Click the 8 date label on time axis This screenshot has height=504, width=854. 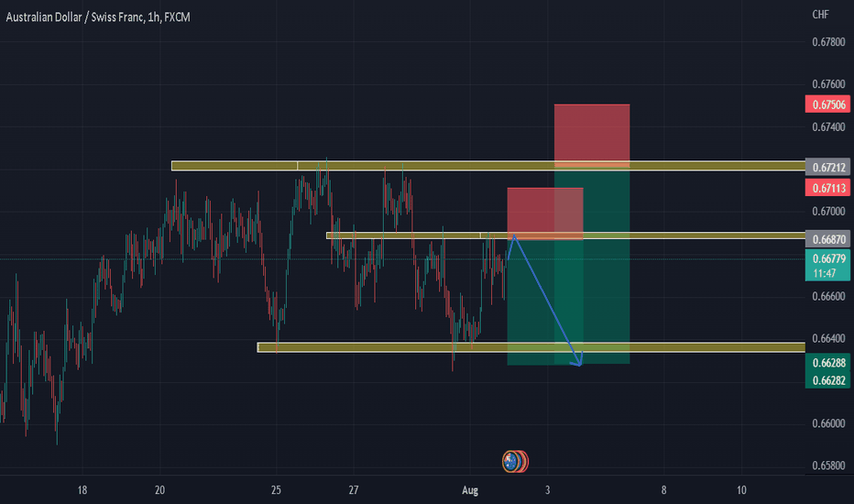(663, 490)
